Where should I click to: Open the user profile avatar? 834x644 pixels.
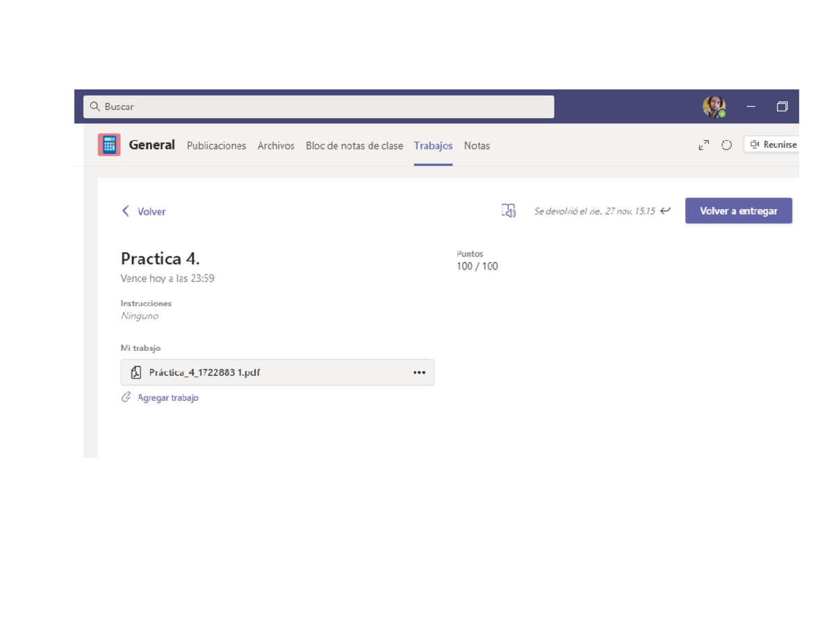click(714, 107)
